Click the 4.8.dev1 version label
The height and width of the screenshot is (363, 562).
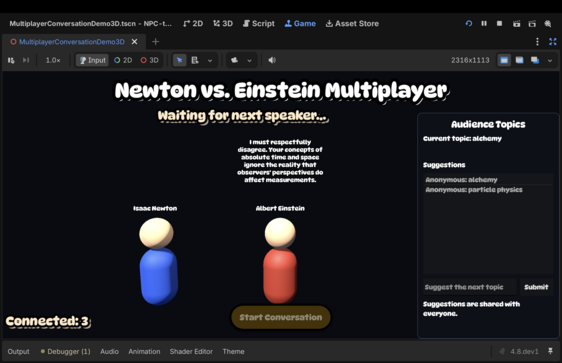click(524, 352)
